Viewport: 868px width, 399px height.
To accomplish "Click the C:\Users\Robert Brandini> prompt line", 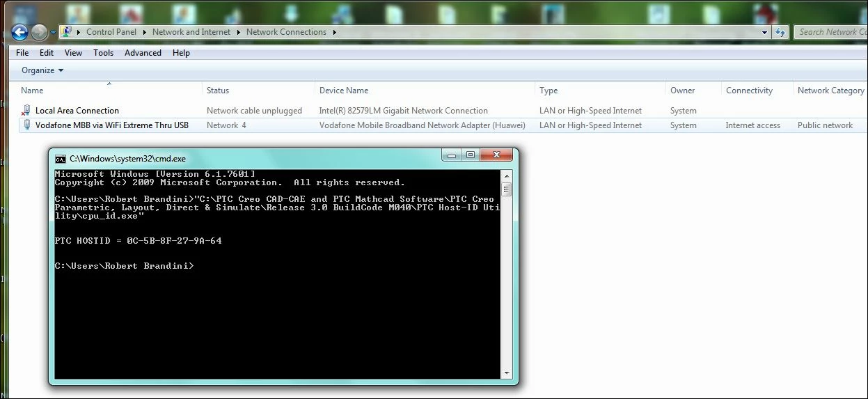I will coord(124,266).
